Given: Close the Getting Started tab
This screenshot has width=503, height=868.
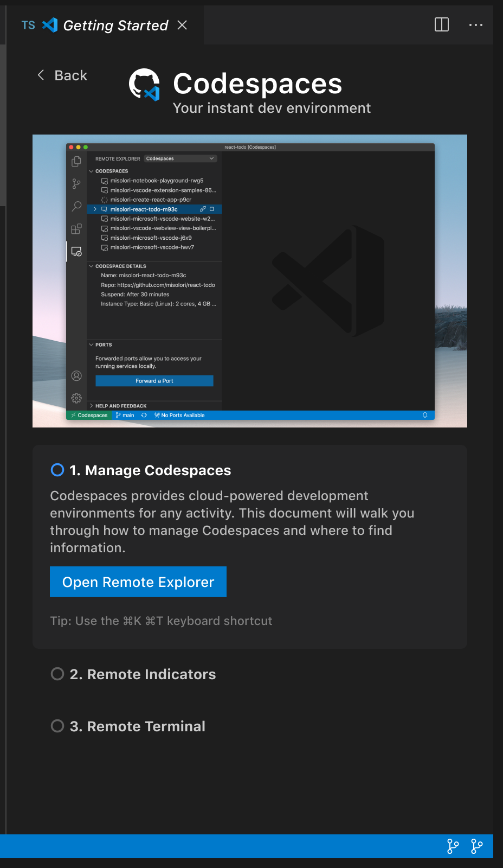Looking at the screenshot, I should [x=182, y=25].
